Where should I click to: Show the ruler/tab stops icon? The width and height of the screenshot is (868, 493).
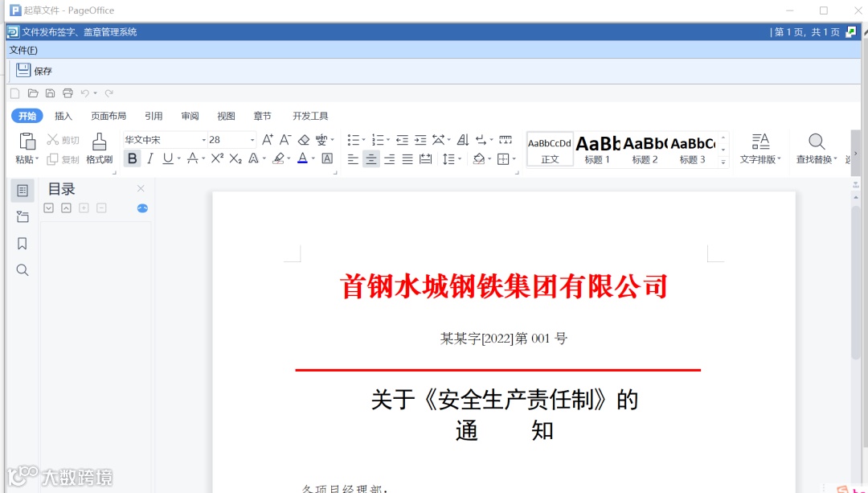506,140
